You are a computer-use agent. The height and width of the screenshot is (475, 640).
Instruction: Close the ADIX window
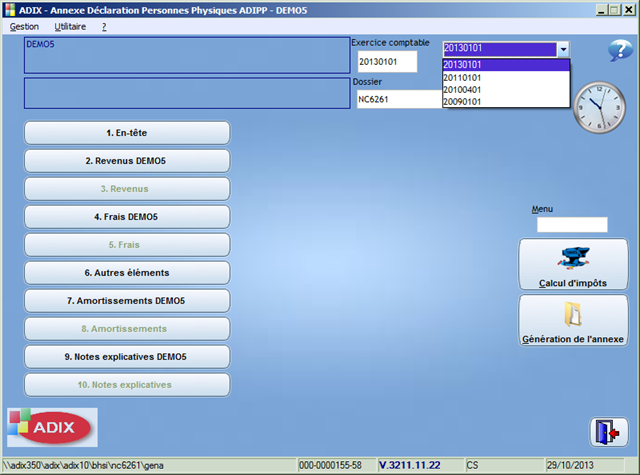[629, 10]
